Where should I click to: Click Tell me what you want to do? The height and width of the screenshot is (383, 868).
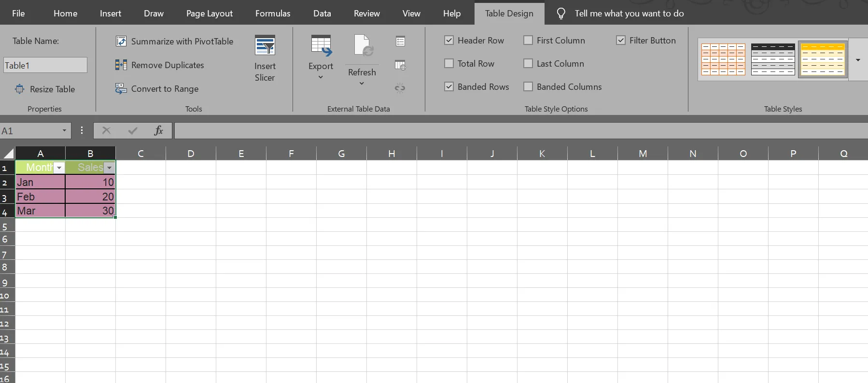coord(629,14)
